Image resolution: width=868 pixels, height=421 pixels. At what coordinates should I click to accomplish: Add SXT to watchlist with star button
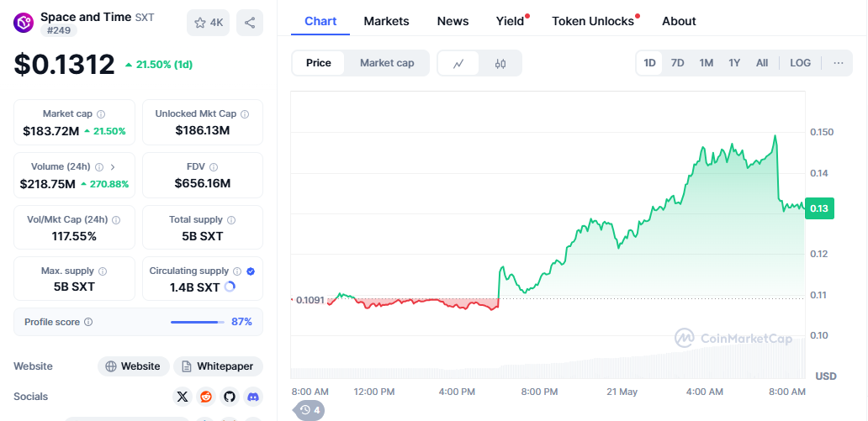point(208,23)
